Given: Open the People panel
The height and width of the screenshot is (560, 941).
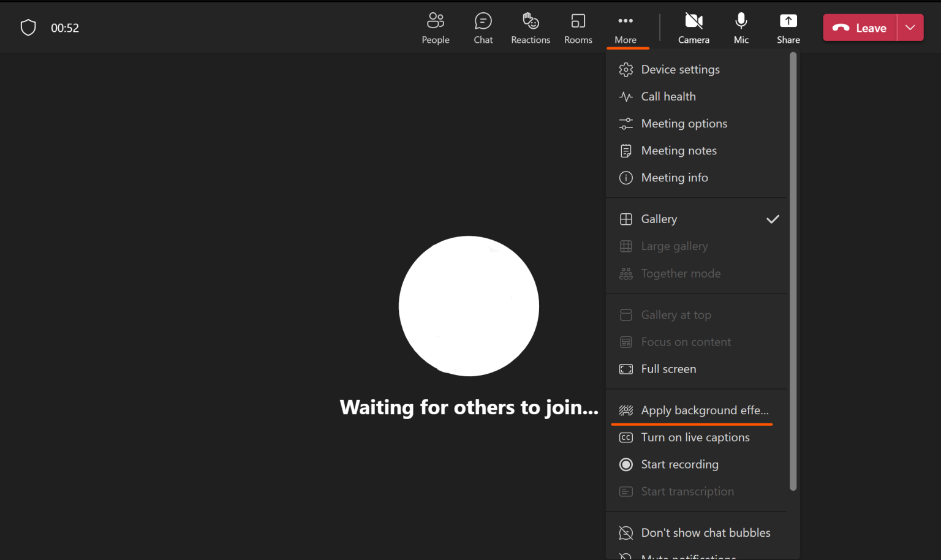Looking at the screenshot, I should [x=436, y=27].
